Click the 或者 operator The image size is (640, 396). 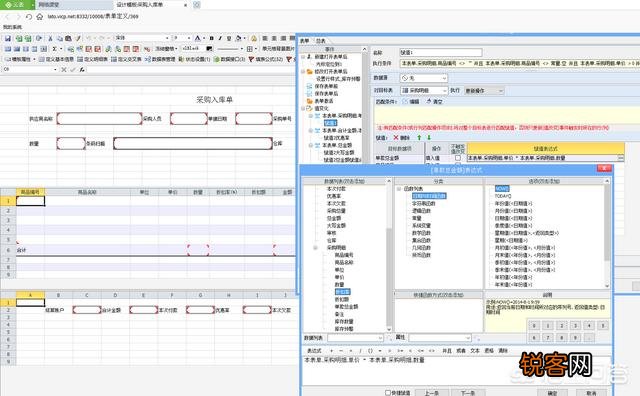pyautogui.click(x=461, y=350)
